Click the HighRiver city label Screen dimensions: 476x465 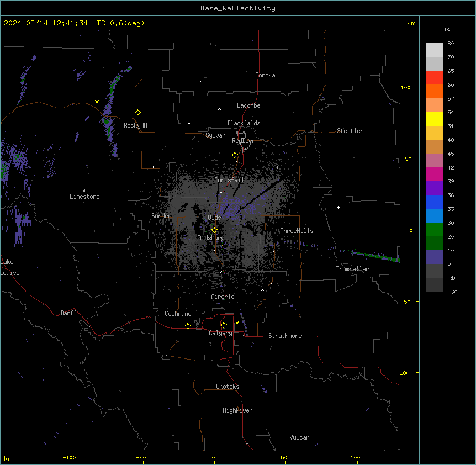point(237,410)
